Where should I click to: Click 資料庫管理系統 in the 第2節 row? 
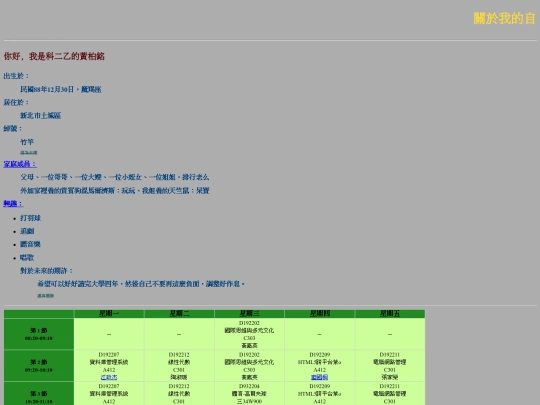point(109,362)
